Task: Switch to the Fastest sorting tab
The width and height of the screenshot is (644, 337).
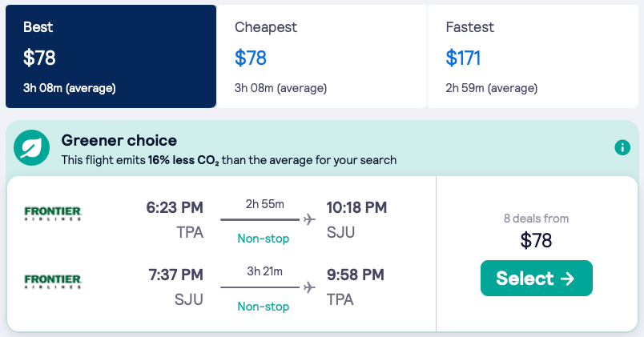Action: tap(533, 56)
